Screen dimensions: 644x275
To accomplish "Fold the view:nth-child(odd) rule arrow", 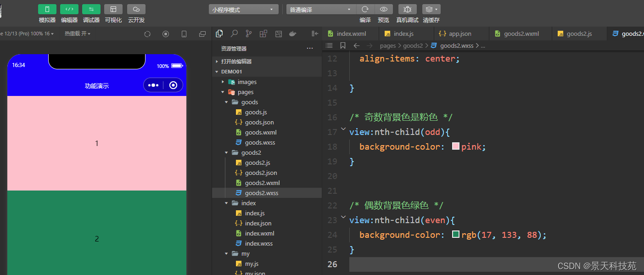I will (x=343, y=129).
